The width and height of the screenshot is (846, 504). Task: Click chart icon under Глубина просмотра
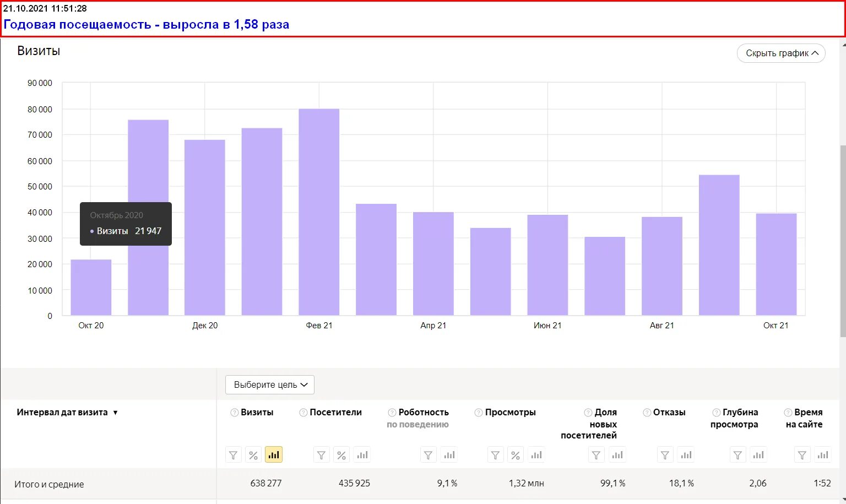(758, 455)
